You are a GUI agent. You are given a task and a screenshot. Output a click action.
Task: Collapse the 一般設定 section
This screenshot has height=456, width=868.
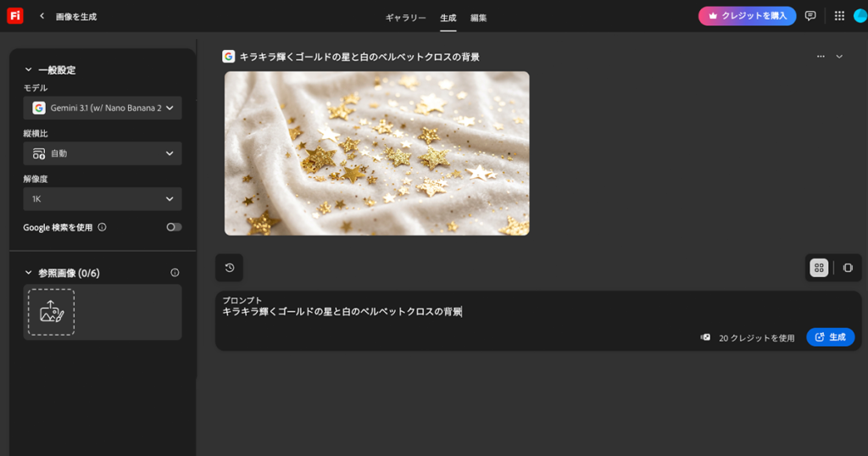28,70
